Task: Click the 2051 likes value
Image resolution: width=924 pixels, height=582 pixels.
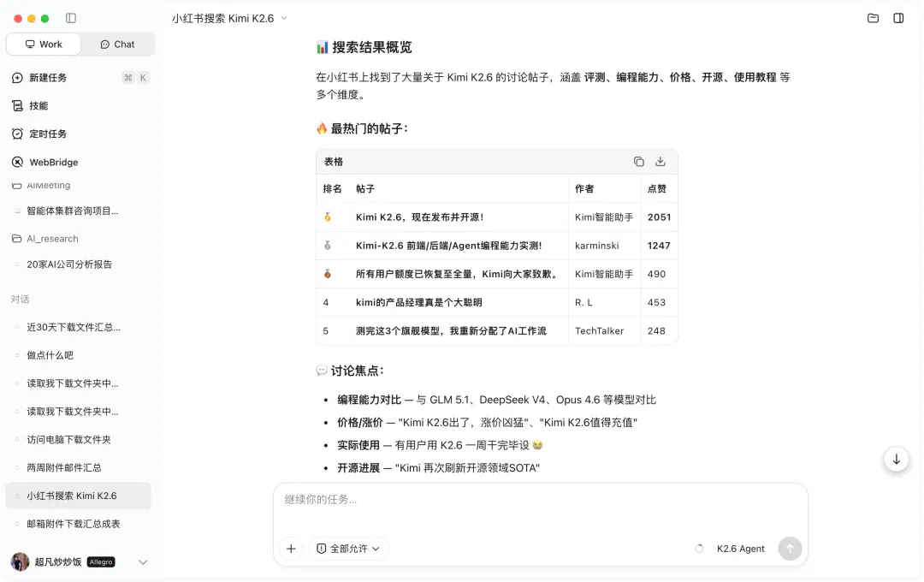Action: tap(660, 217)
